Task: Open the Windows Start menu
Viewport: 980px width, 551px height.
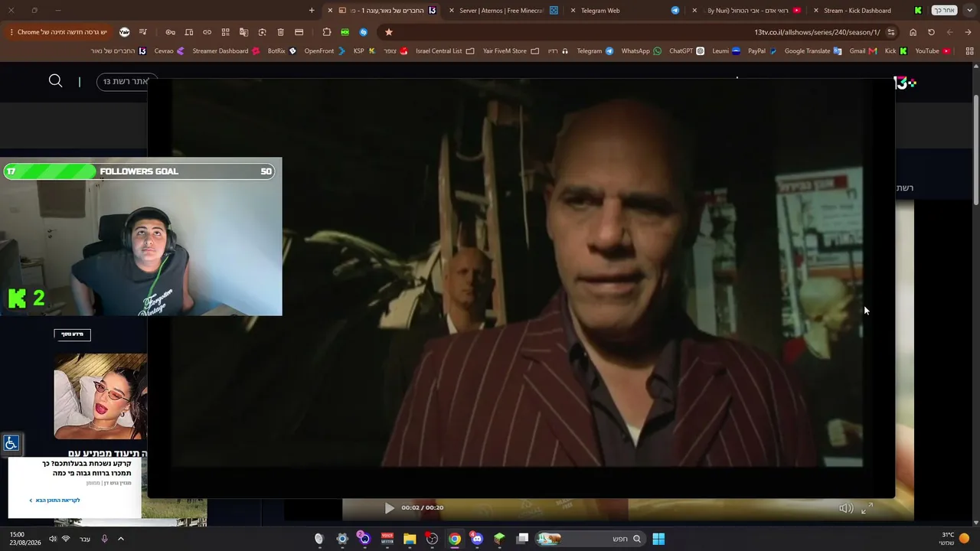Action: click(658, 539)
